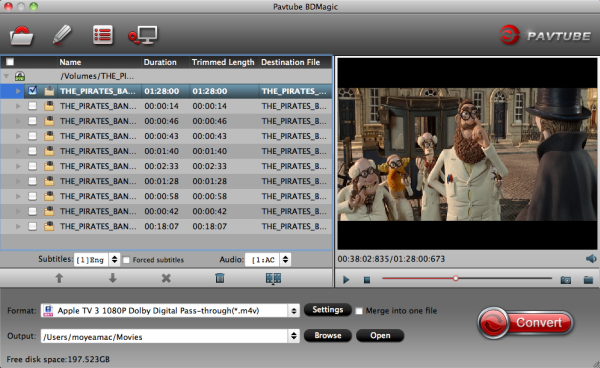Clear list with the trash can icon

pos(220,278)
